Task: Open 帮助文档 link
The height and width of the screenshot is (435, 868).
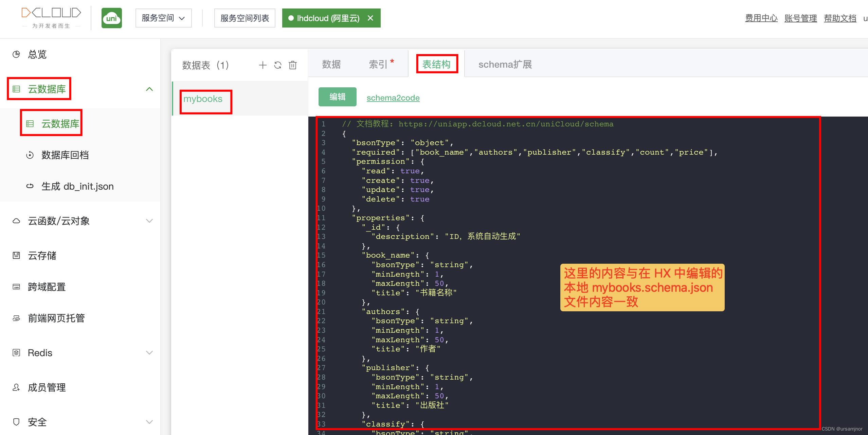Action: coord(840,18)
